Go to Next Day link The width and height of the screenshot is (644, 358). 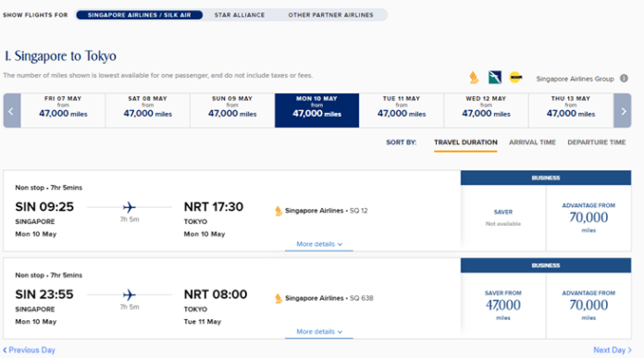[613, 351]
